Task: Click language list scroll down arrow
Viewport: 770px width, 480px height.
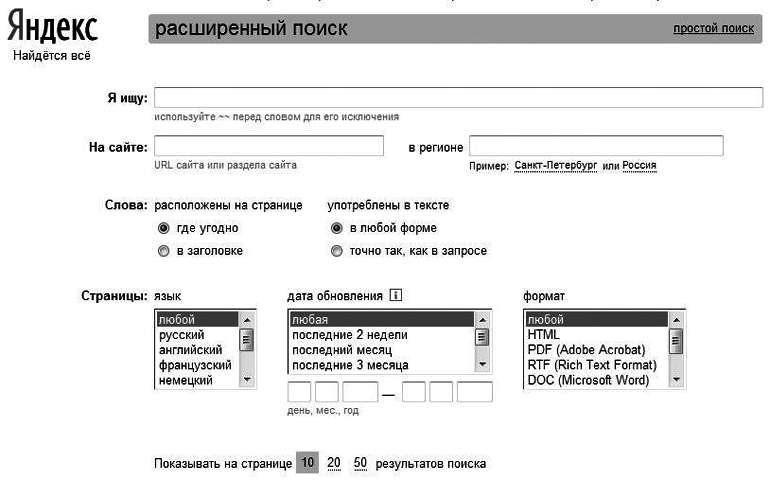Action: click(x=247, y=379)
